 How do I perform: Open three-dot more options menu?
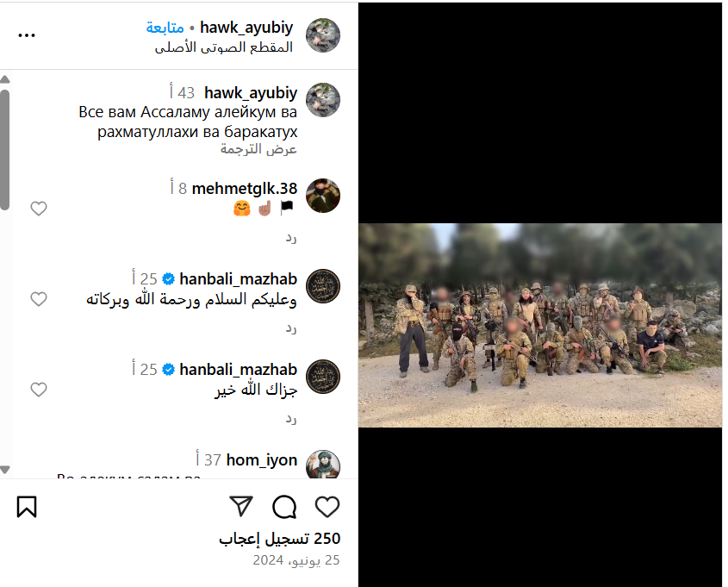click(27, 35)
